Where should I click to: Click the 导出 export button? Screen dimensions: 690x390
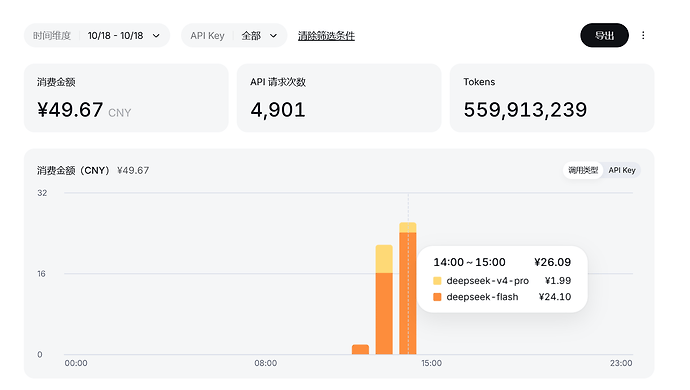604,35
